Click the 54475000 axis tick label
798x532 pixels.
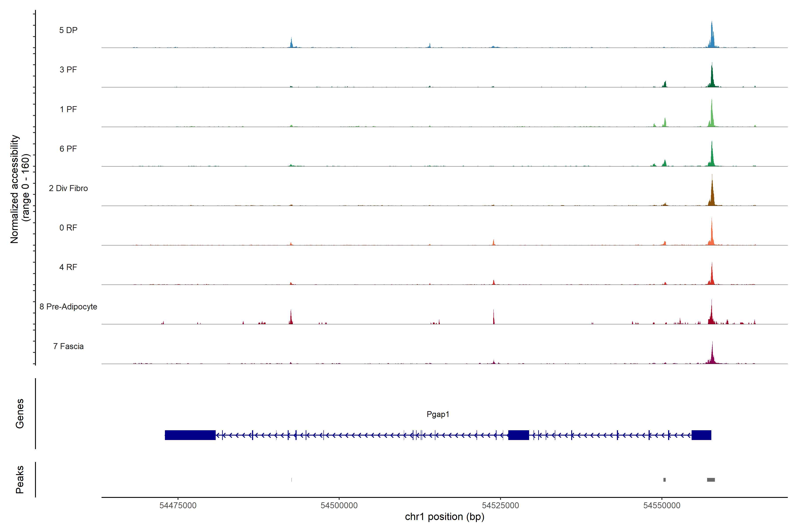(178, 506)
